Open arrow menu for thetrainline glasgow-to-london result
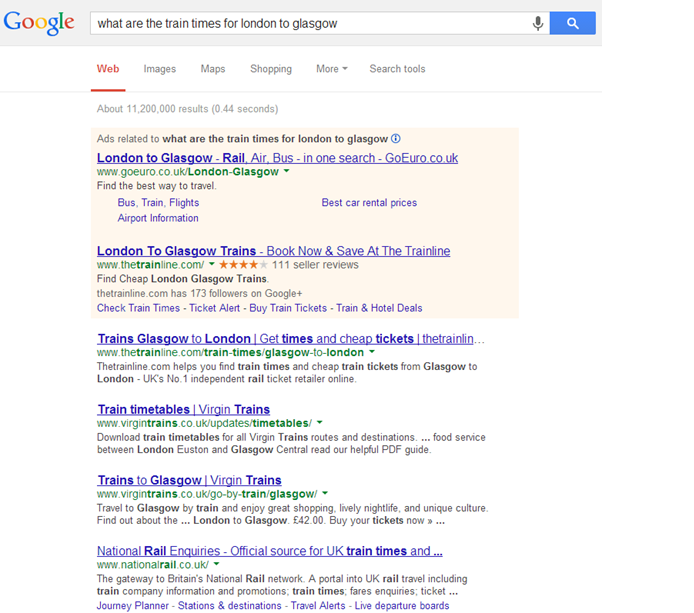Screen dimensions: 694x613 tap(372, 352)
